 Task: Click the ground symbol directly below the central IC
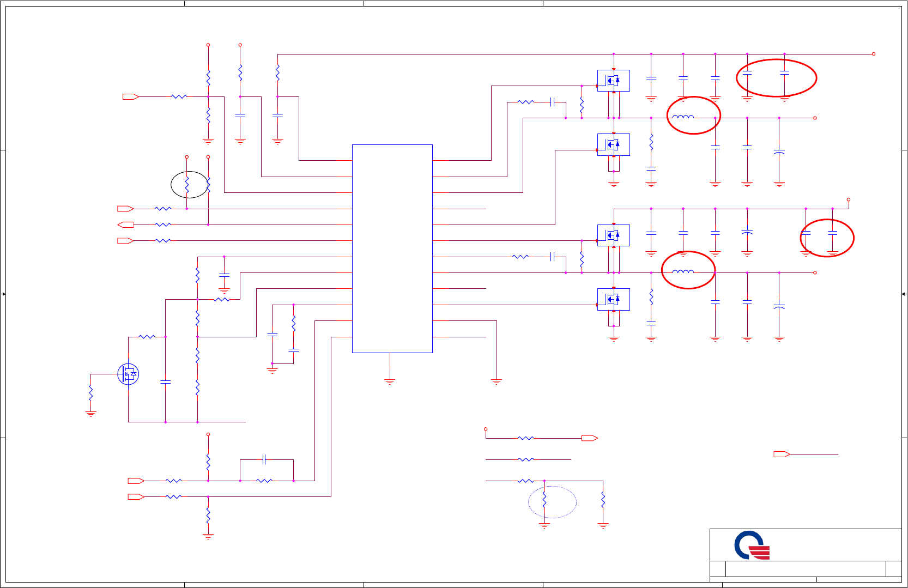click(x=390, y=382)
